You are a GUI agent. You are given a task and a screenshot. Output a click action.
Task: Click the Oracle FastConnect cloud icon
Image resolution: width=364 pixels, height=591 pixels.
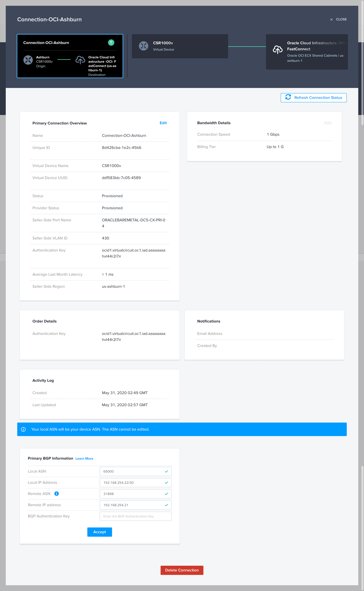click(x=278, y=50)
